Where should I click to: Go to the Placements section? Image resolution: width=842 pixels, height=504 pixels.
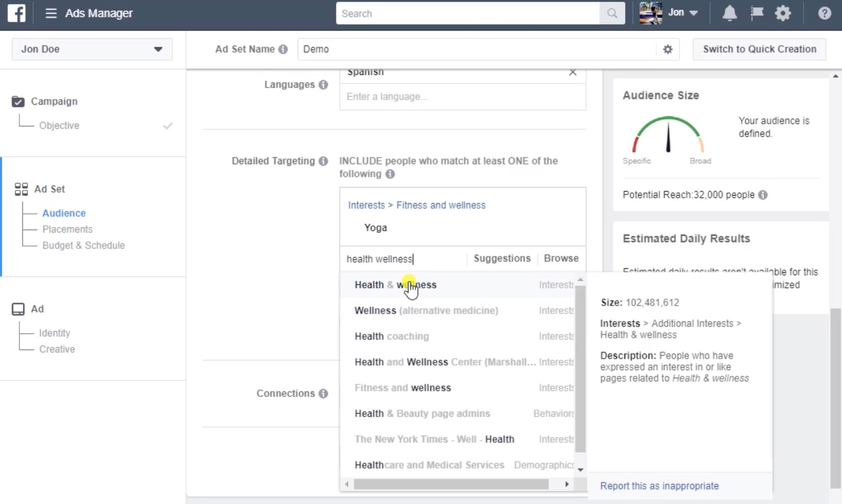(67, 229)
